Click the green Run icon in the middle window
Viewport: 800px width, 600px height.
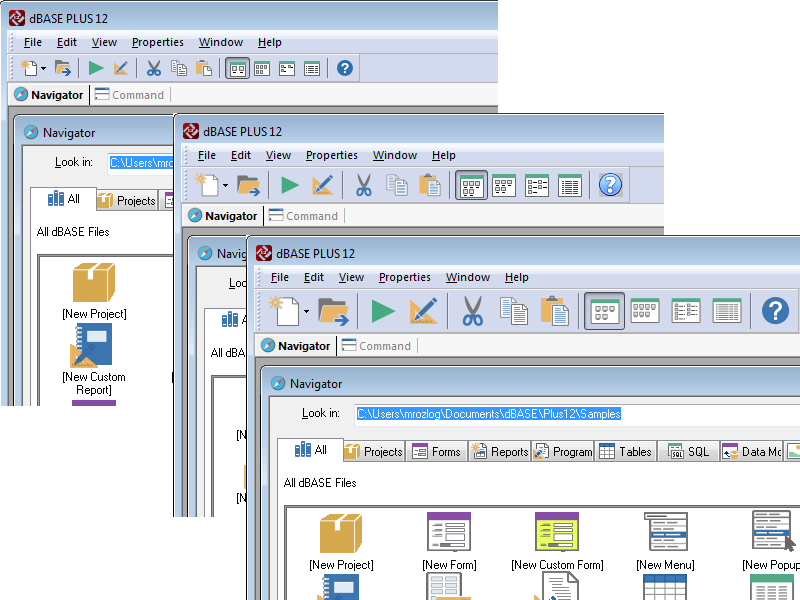click(x=290, y=185)
